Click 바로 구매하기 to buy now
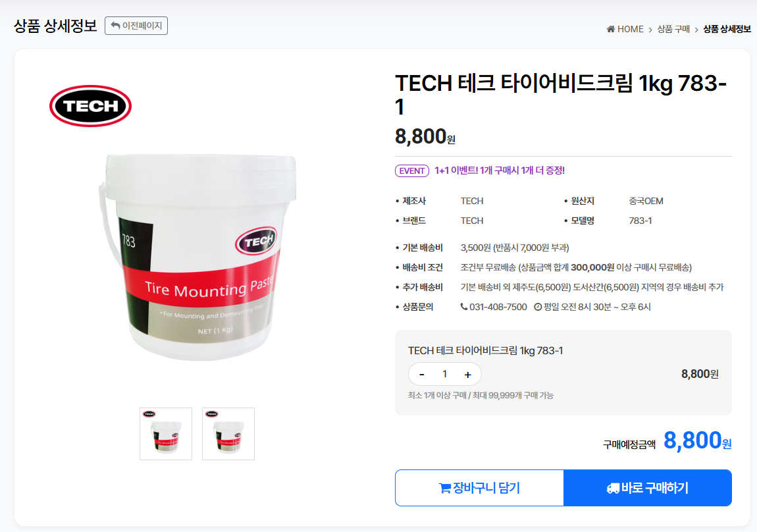This screenshot has height=532, width=757. point(648,488)
